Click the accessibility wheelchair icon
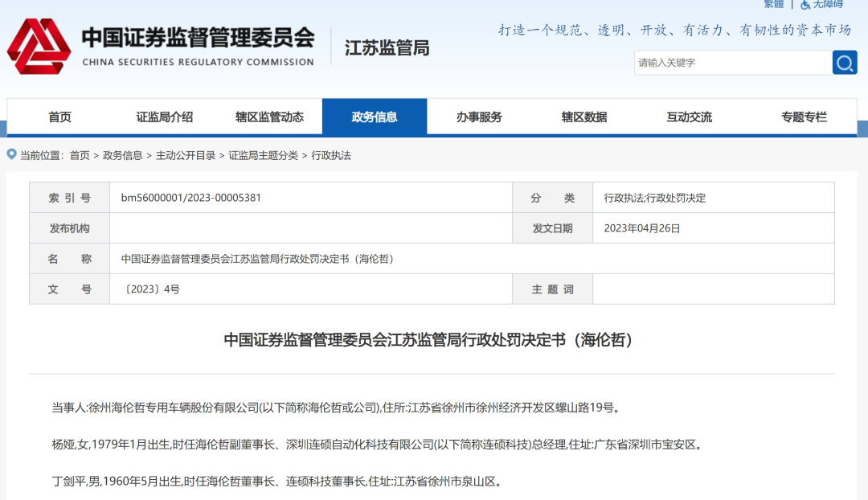The width and height of the screenshot is (868, 500). pyautogui.click(x=805, y=5)
